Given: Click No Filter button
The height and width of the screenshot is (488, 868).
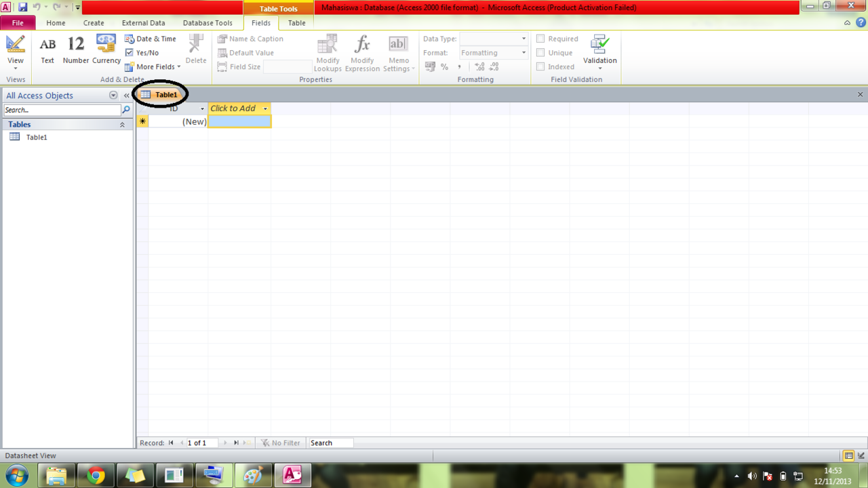Looking at the screenshot, I should click(281, 443).
